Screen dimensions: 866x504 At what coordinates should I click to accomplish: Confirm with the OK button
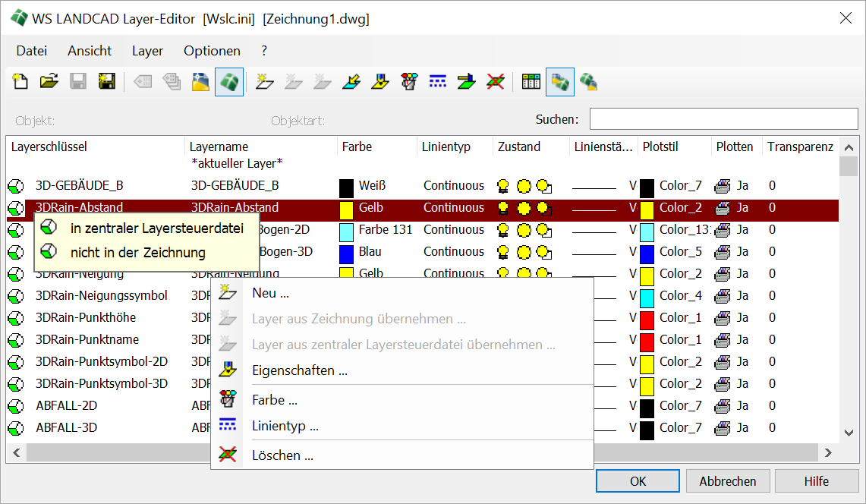[x=638, y=481]
